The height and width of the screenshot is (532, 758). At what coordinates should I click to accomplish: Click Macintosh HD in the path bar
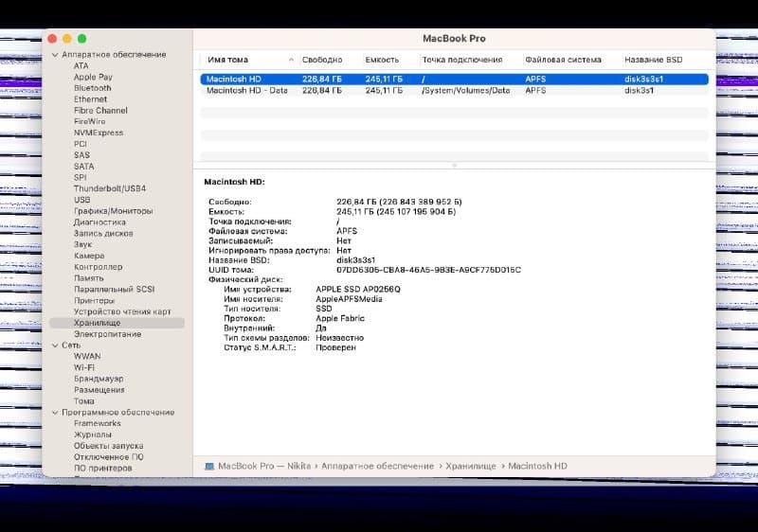(537, 467)
